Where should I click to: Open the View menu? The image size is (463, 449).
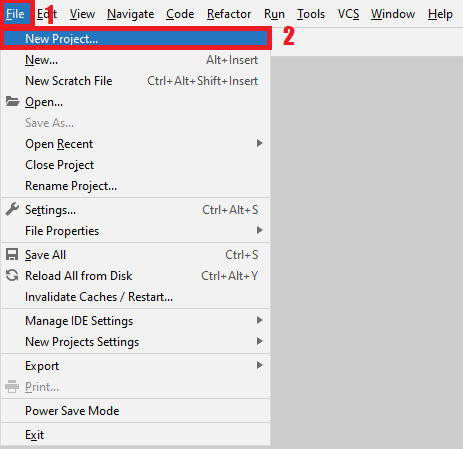(82, 14)
